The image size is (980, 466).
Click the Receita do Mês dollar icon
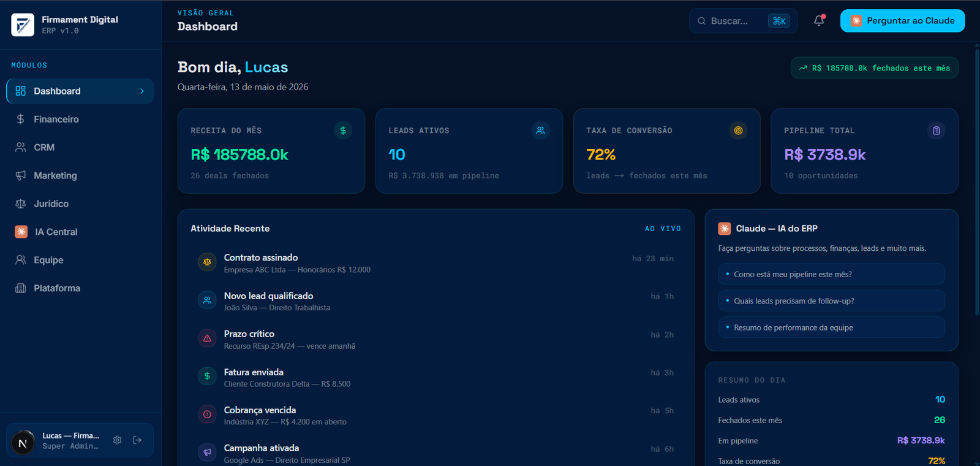click(343, 131)
